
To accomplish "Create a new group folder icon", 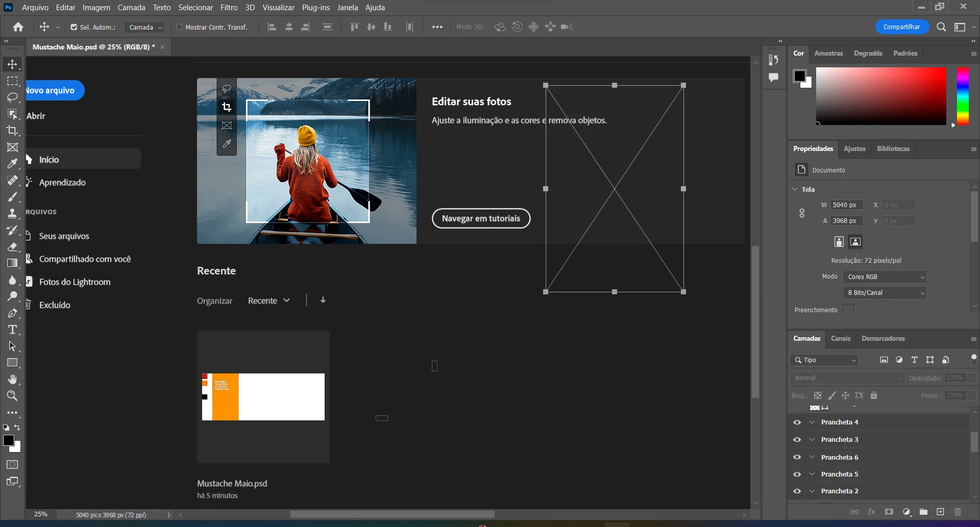I will coord(923,512).
